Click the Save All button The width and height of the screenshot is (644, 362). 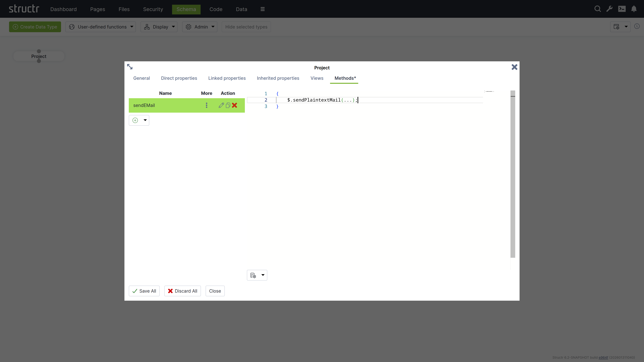144,291
